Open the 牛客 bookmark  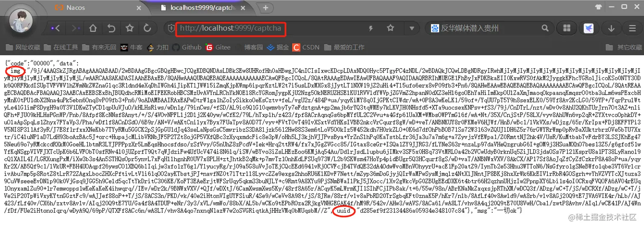pyautogui.click(x=132, y=47)
